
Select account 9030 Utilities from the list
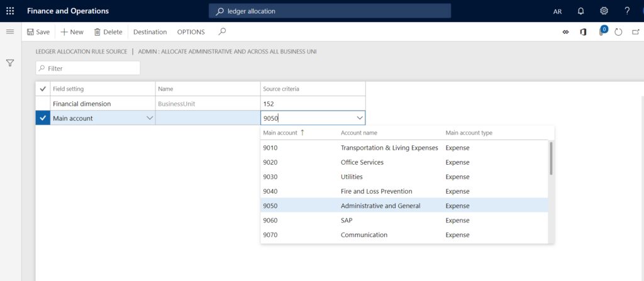tap(352, 177)
